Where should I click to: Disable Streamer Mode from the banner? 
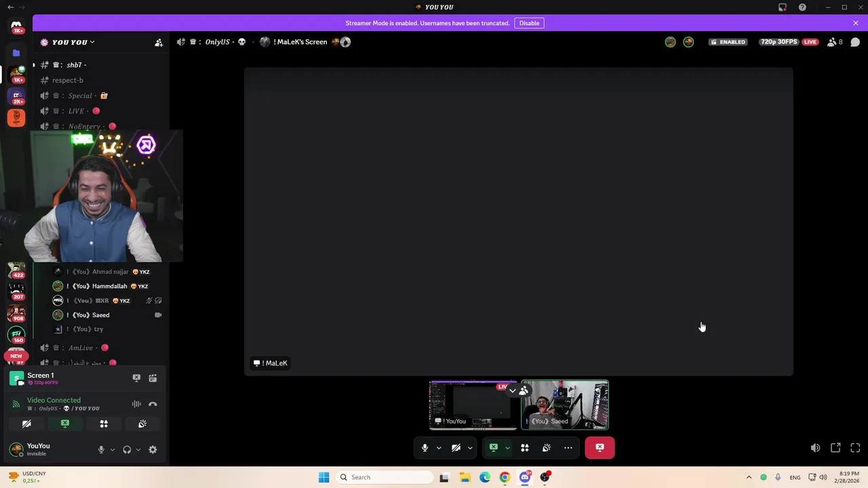tap(529, 23)
